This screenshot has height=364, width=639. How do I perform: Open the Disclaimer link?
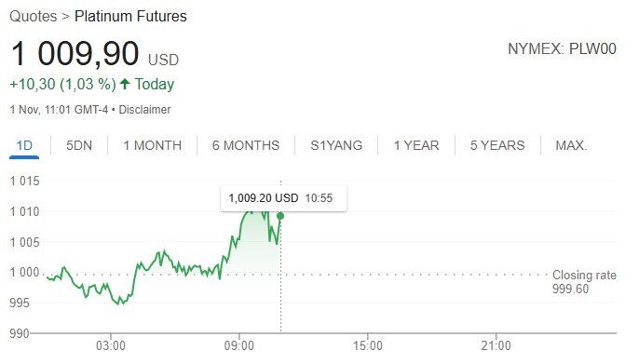144,110
